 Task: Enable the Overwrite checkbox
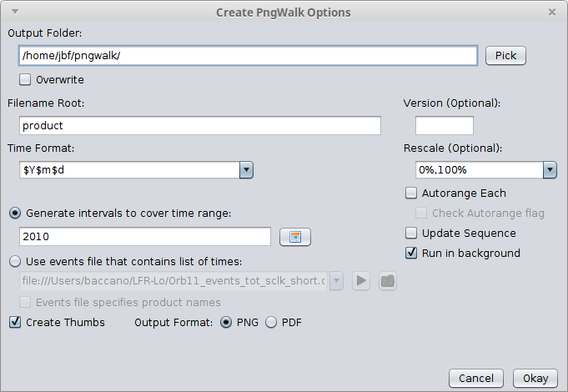click(x=25, y=80)
